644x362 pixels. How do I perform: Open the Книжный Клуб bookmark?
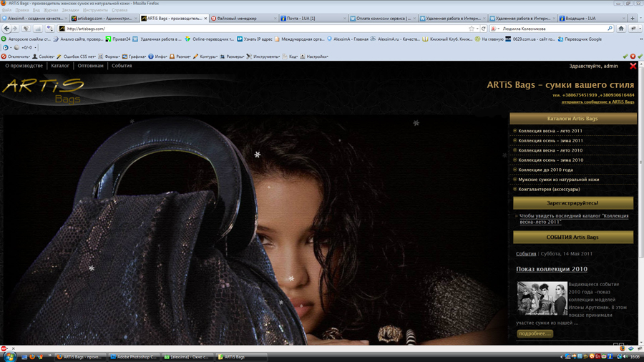(447, 39)
